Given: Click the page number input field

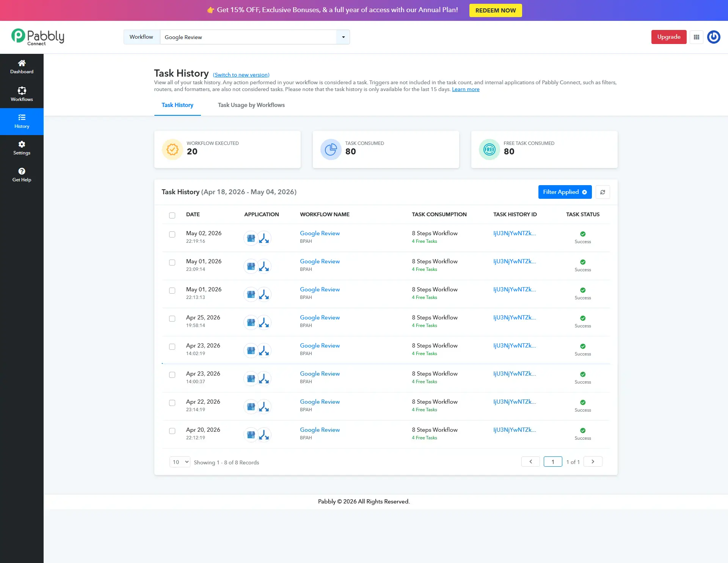Looking at the screenshot, I should point(553,462).
